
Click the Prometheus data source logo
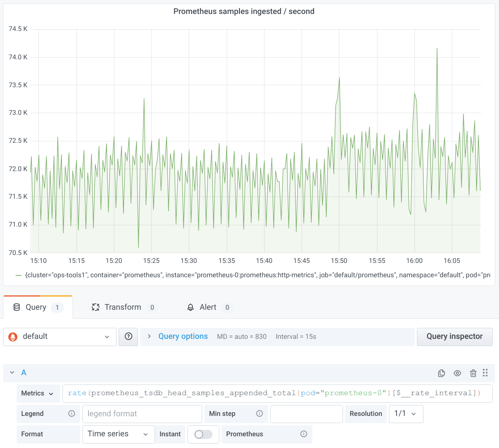point(13,337)
